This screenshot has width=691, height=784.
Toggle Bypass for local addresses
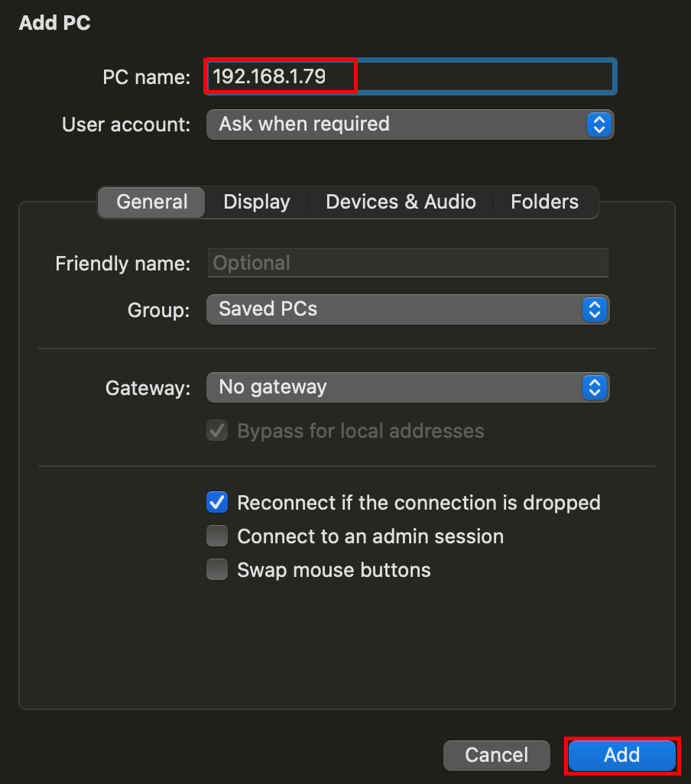coord(217,430)
